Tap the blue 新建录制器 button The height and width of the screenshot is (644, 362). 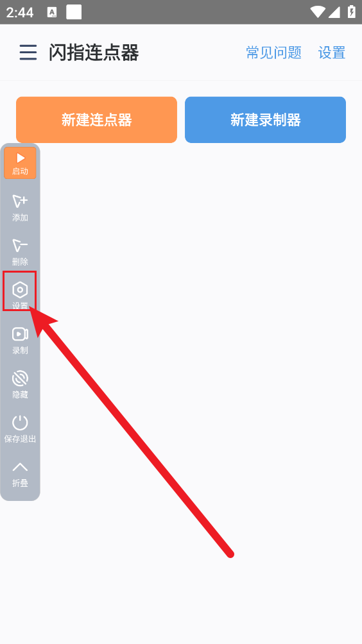pos(266,120)
